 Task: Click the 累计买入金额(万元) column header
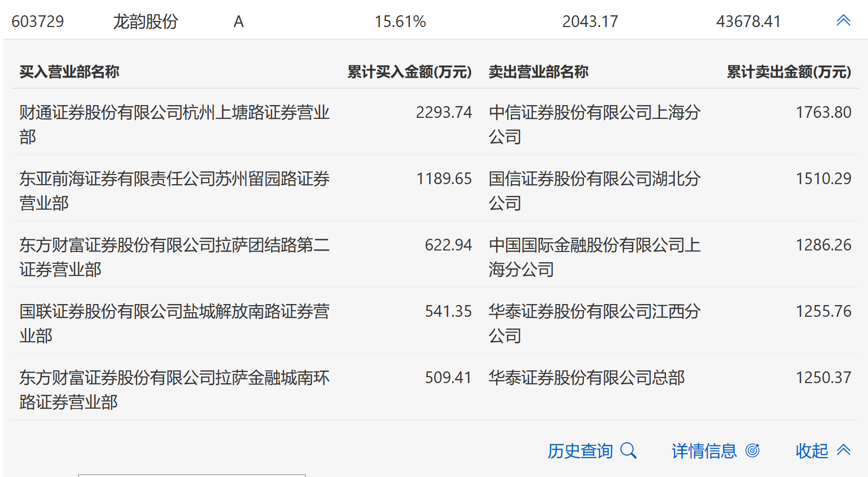[x=410, y=72]
